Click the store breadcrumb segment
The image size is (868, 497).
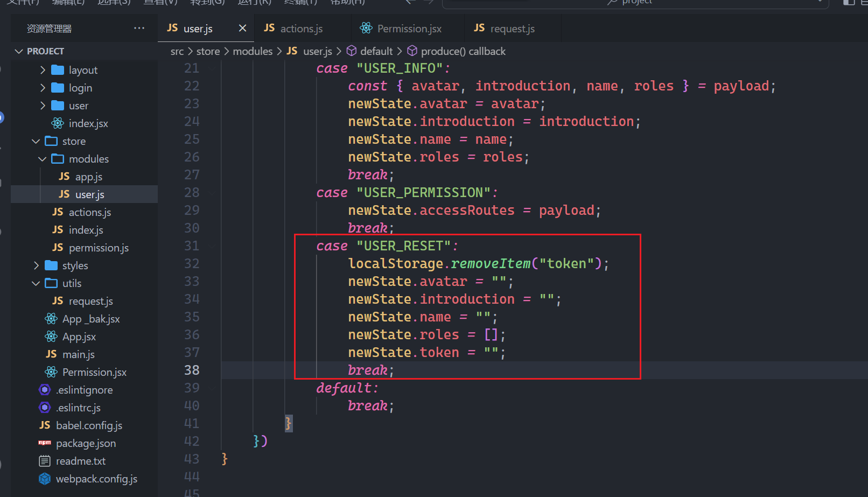coord(208,51)
